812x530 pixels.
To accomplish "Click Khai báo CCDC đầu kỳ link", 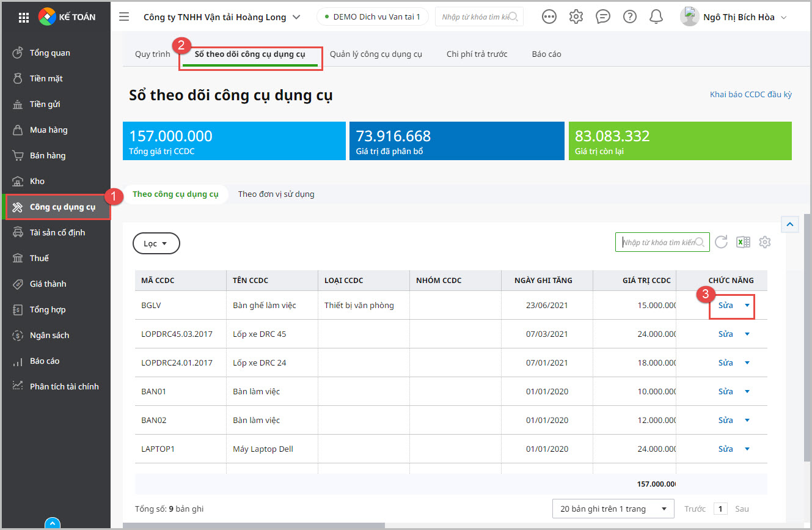I will click(750, 95).
